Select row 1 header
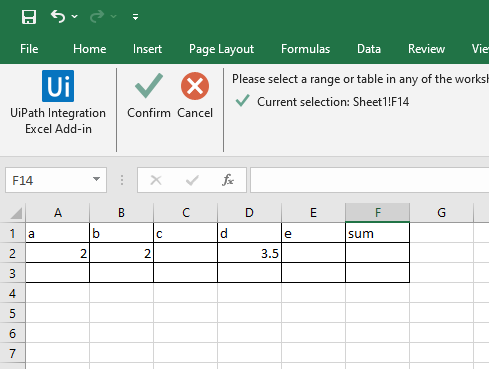 (12, 233)
